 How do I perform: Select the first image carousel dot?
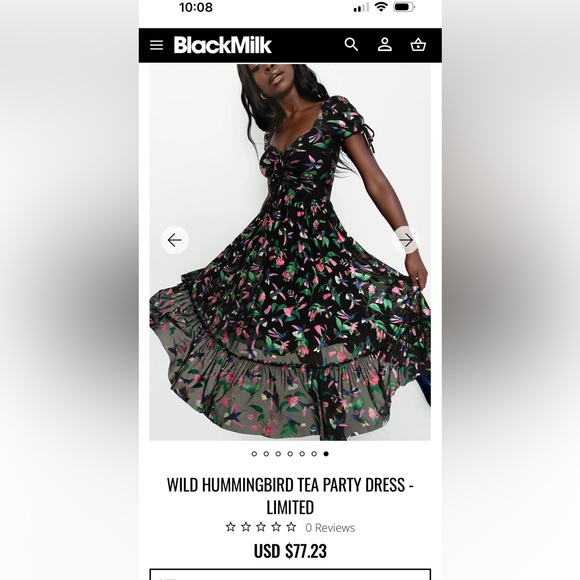click(x=254, y=454)
